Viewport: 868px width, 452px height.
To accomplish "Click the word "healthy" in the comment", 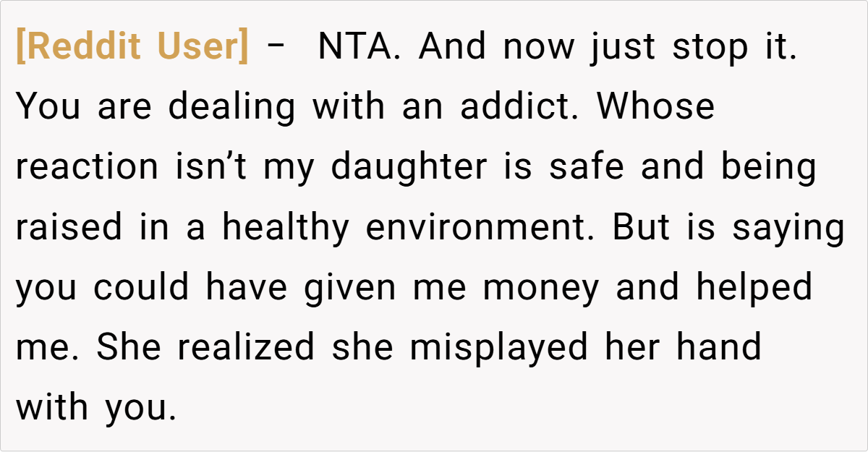I will (286, 227).
